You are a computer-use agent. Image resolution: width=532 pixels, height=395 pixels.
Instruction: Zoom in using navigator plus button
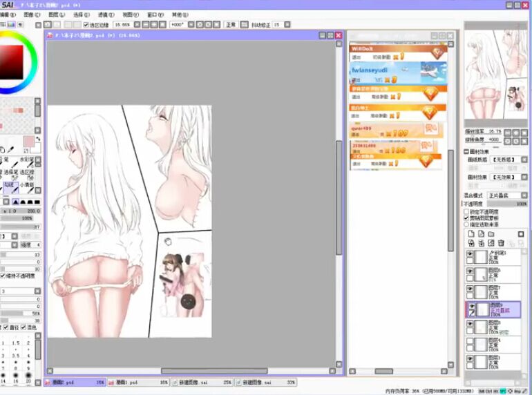(516, 133)
